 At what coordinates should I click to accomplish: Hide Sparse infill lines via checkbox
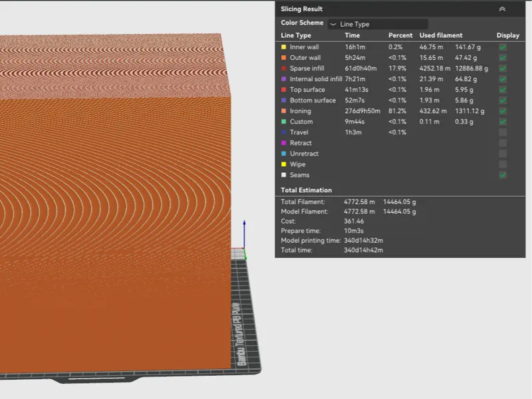click(x=503, y=68)
